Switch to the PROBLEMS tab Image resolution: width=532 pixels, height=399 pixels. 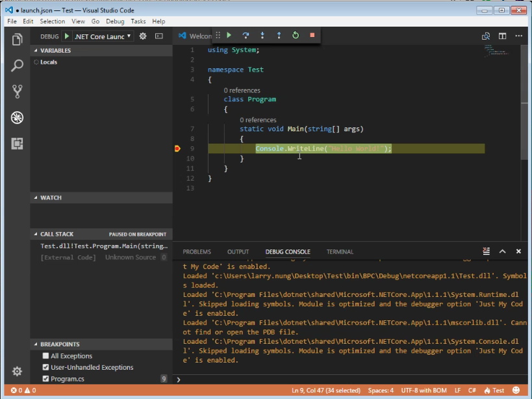coord(197,251)
